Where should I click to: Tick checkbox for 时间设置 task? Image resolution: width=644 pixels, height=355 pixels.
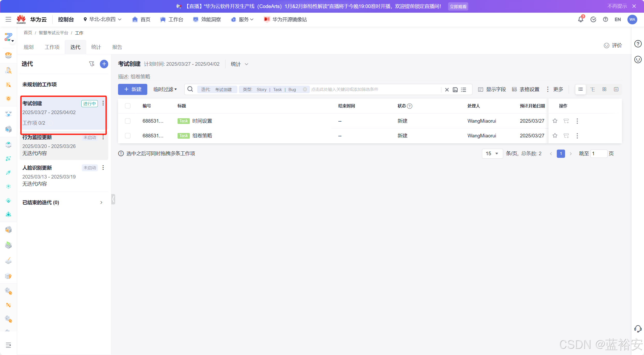point(128,121)
